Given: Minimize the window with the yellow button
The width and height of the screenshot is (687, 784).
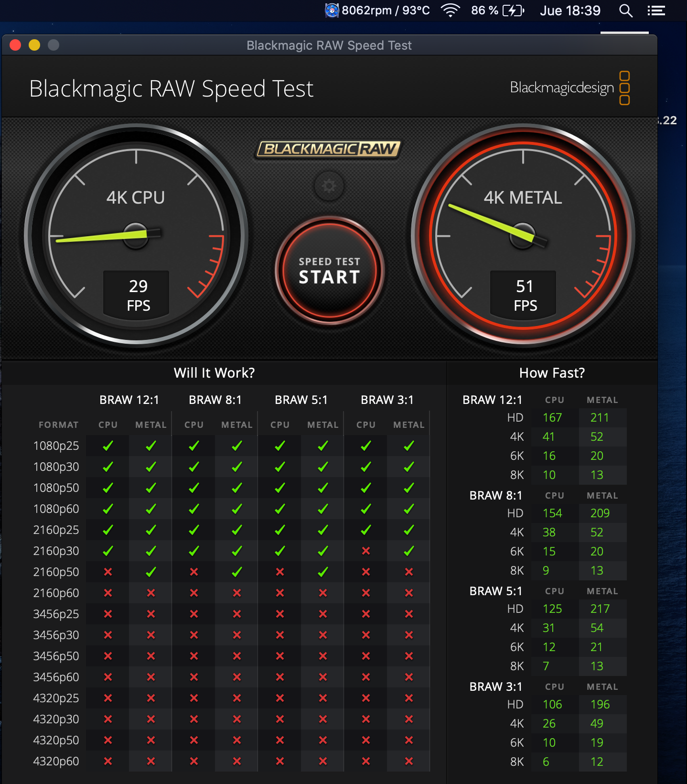Looking at the screenshot, I should coord(34,45).
